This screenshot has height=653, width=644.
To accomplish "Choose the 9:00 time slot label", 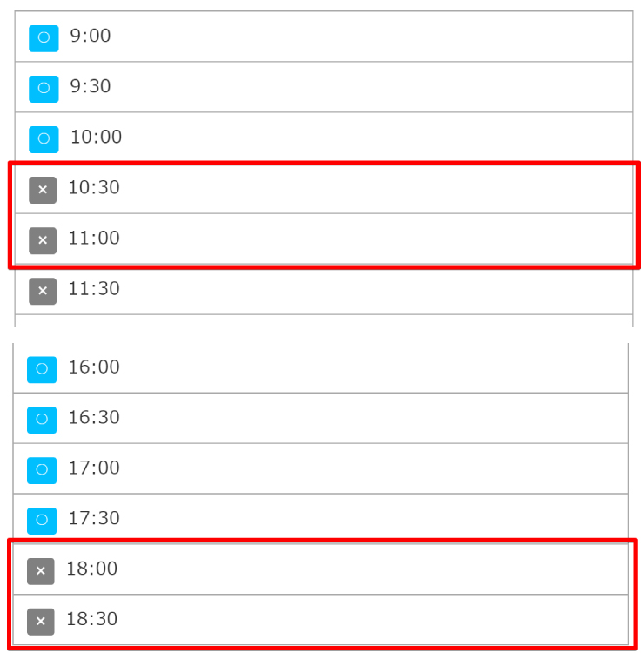I will [91, 37].
